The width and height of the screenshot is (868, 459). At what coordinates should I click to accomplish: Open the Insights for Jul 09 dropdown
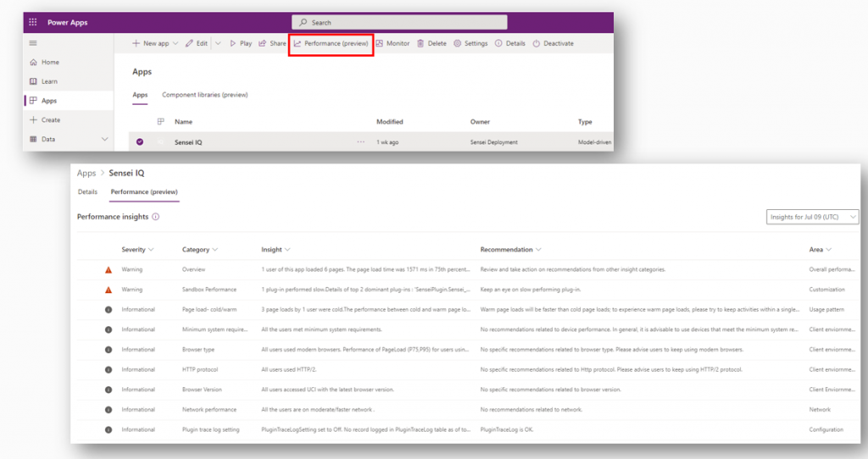812,217
